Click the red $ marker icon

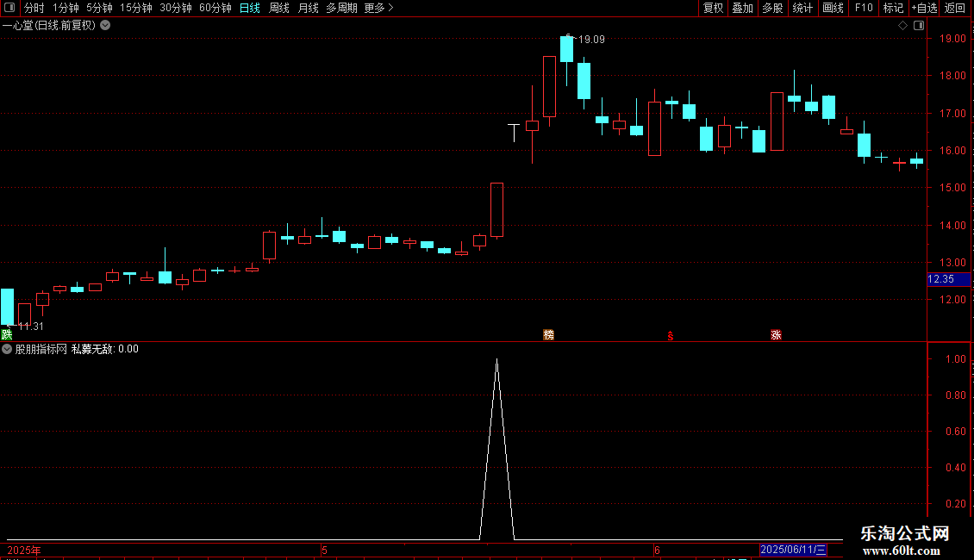coord(671,336)
